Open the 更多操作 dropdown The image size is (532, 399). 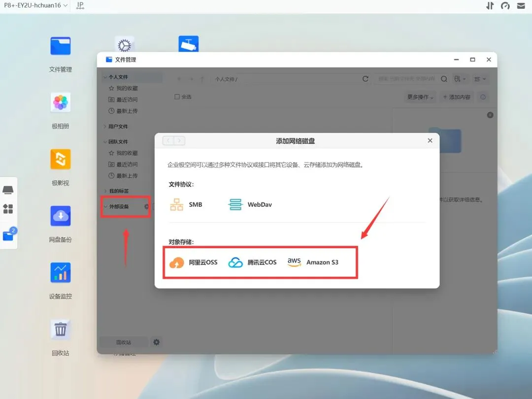tap(420, 97)
